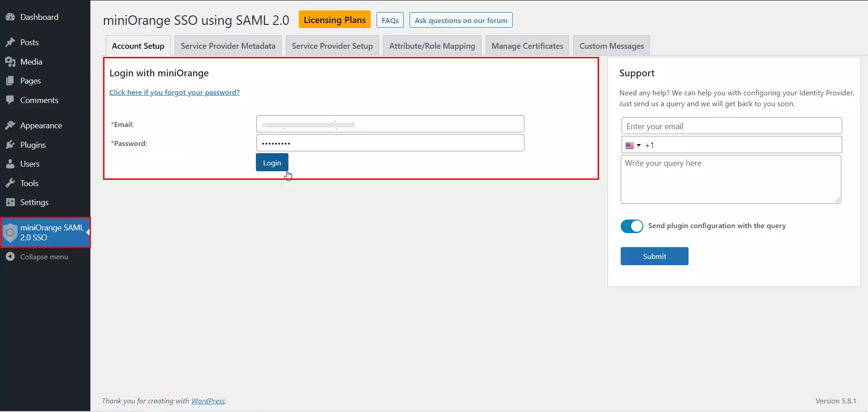Viewport: 868px width, 412px height.
Task: Click the Password input field
Action: point(390,143)
